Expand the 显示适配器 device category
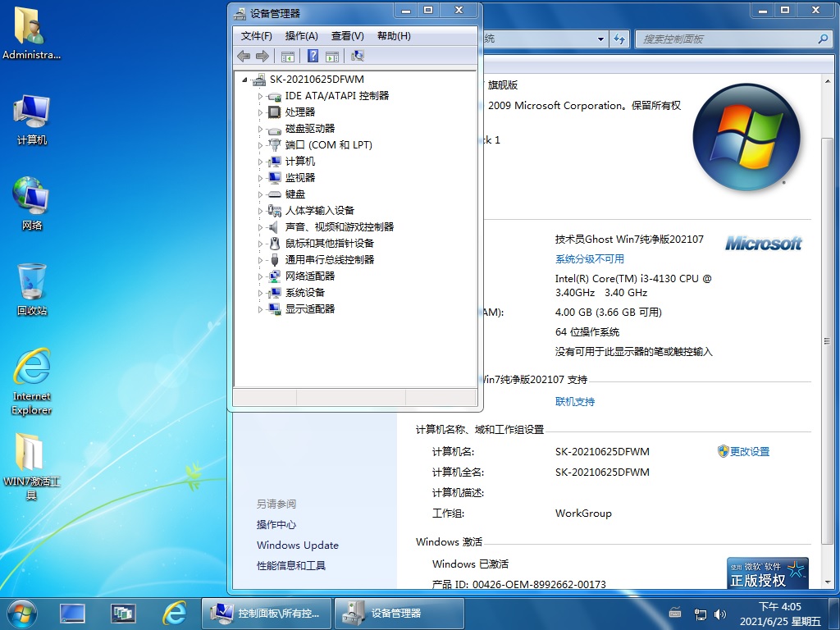The width and height of the screenshot is (840, 630). pos(261,309)
